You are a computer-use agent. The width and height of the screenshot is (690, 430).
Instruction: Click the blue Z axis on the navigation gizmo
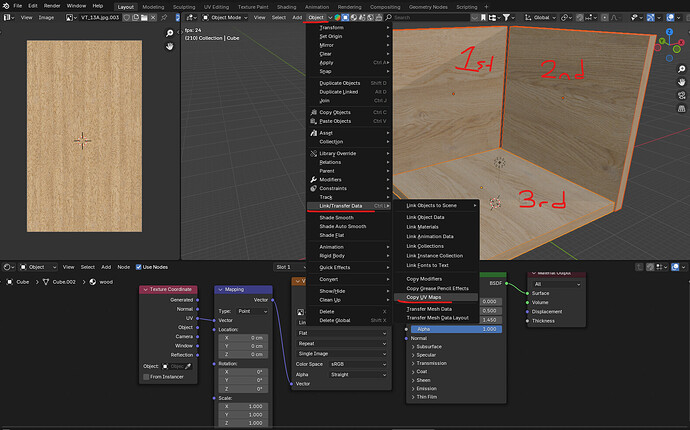click(x=669, y=32)
